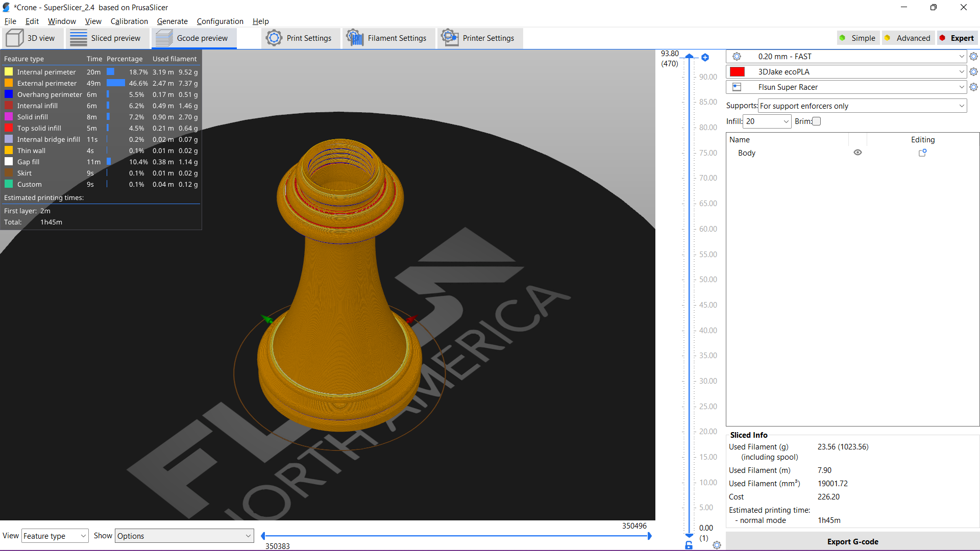Toggle External perimeter orange swatch
This screenshot has height=551, width=980.
[9, 83]
